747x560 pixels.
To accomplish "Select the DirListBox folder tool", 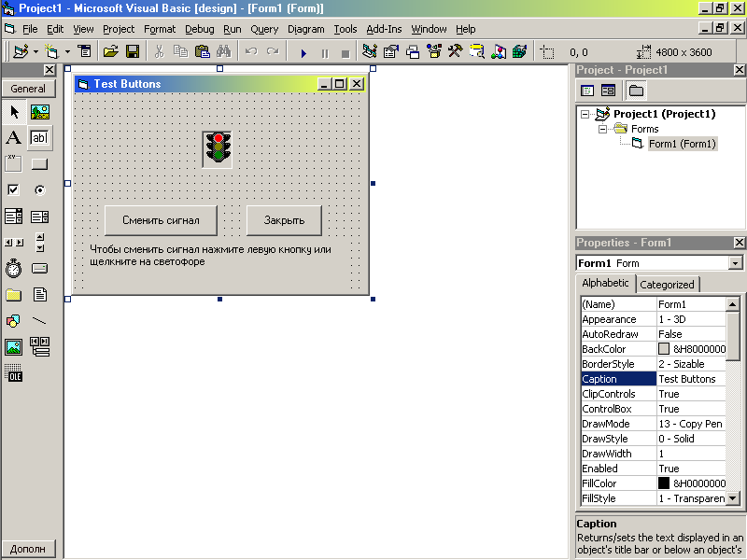I will [14, 295].
